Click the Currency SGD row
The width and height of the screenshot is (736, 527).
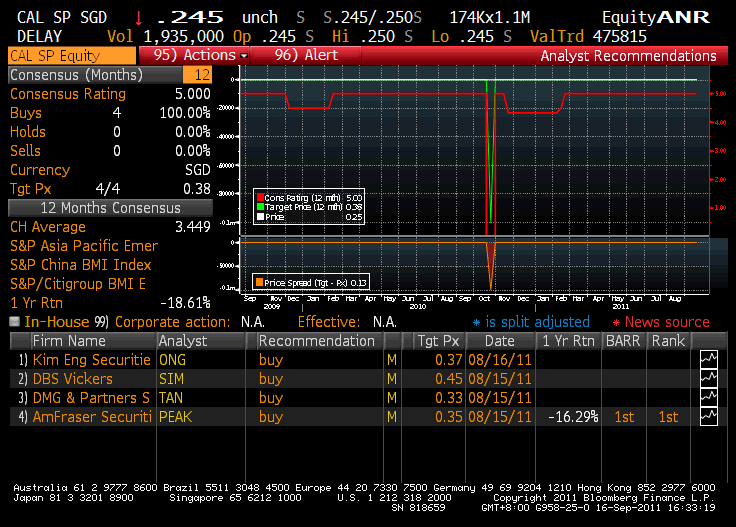click(x=110, y=170)
